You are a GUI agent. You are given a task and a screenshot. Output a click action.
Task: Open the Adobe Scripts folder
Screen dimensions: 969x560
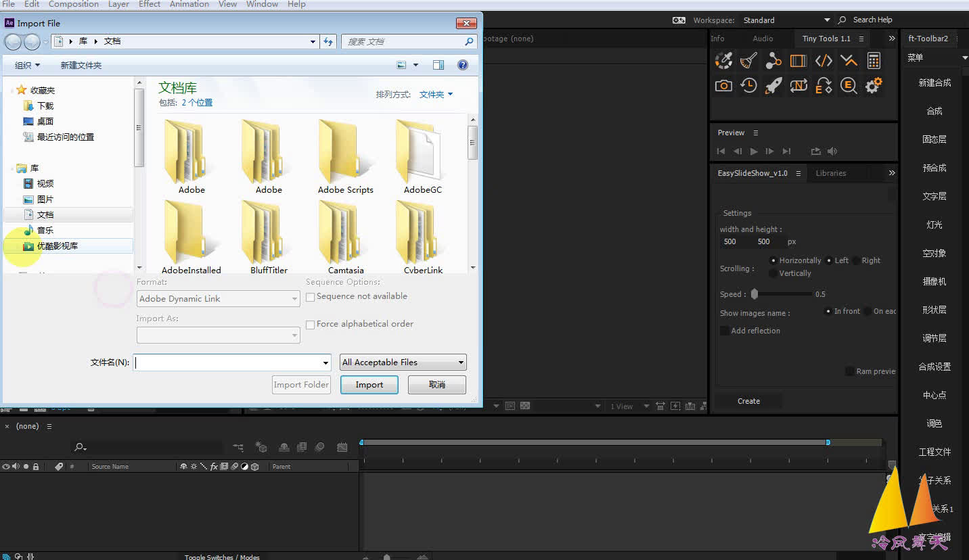(x=346, y=157)
